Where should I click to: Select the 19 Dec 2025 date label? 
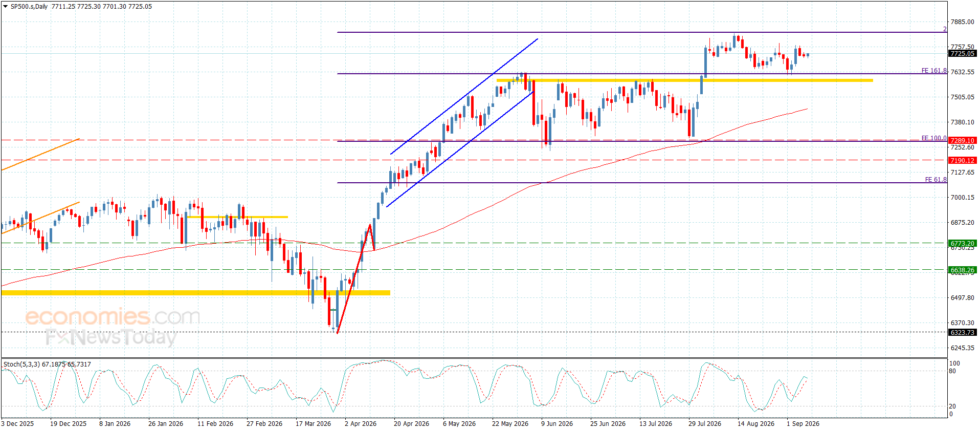click(68, 424)
